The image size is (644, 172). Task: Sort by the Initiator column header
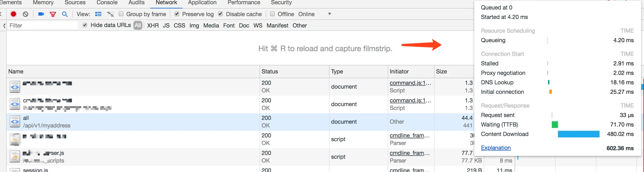click(411, 72)
